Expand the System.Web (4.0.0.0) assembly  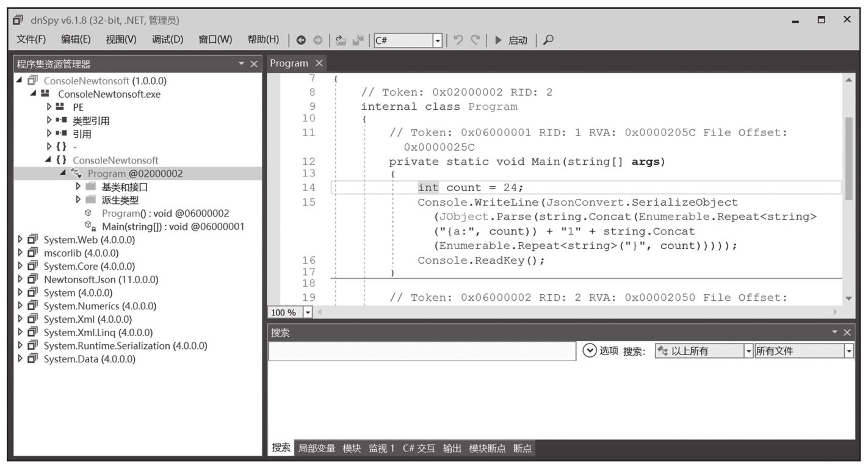(20, 240)
